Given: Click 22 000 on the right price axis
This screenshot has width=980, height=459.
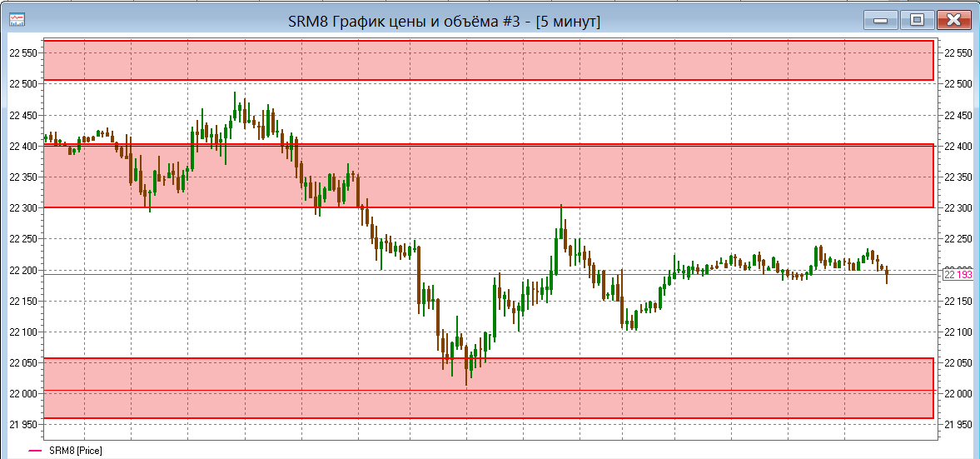Looking at the screenshot, I should (x=958, y=393).
